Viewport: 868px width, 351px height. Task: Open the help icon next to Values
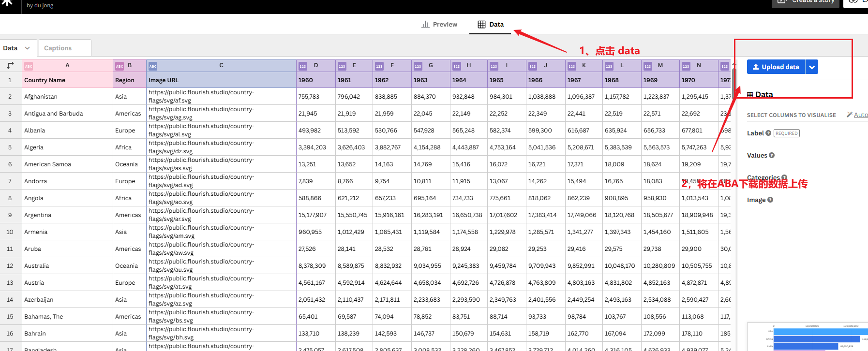pos(772,155)
